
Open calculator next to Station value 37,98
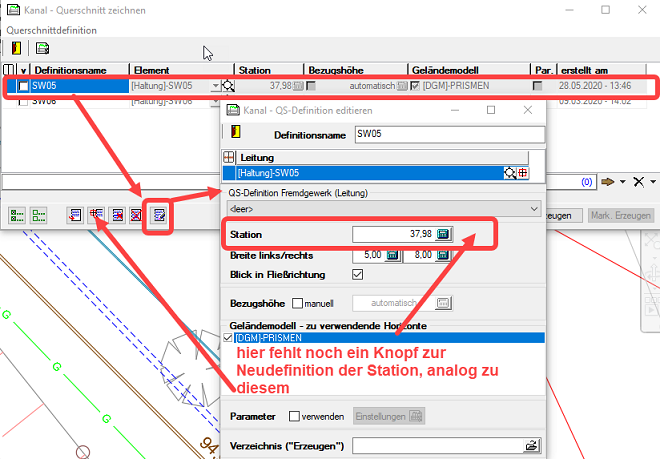pyautogui.click(x=444, y=234)
